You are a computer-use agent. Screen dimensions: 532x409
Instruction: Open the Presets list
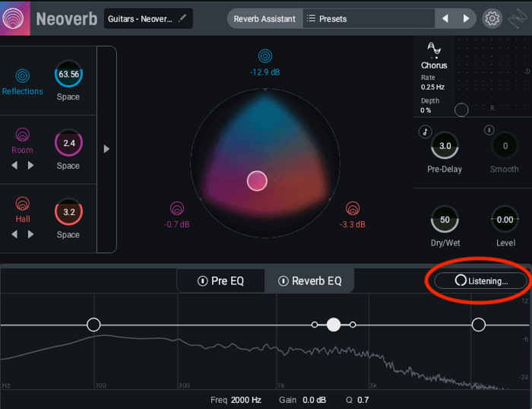pos(327,19)
